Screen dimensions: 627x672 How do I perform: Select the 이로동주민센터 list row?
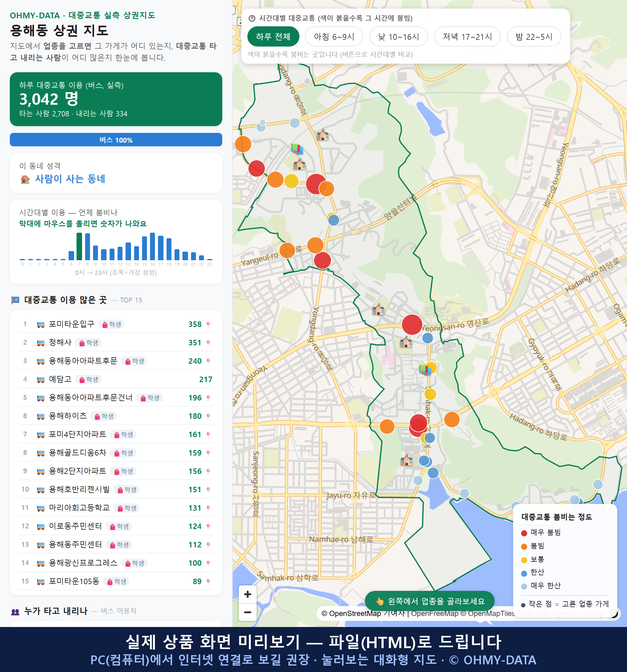coord(116,526)
